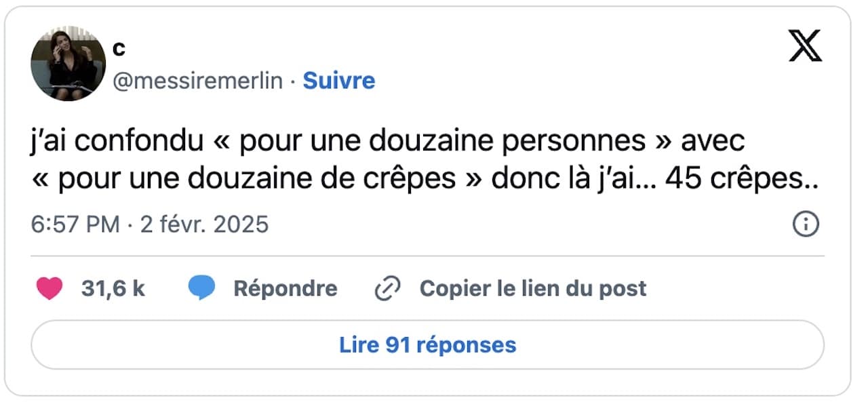The image size is (868, 413).
Task: Click the display name "c"
Action: click(119, 48)
